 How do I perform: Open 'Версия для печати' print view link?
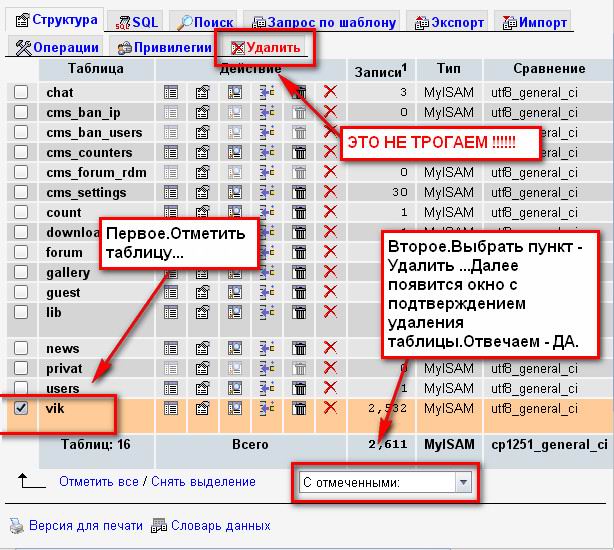[x=85, y=525]
